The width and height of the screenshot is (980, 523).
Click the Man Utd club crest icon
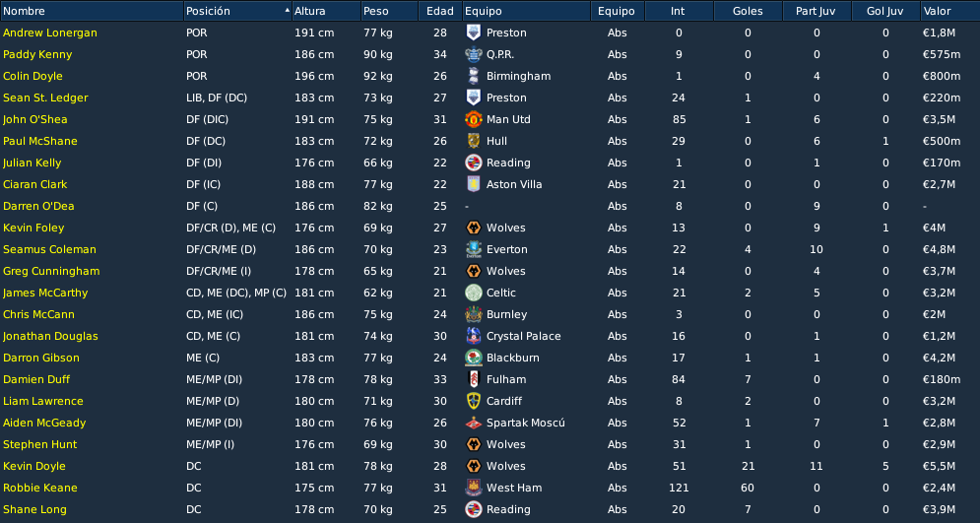473,119
